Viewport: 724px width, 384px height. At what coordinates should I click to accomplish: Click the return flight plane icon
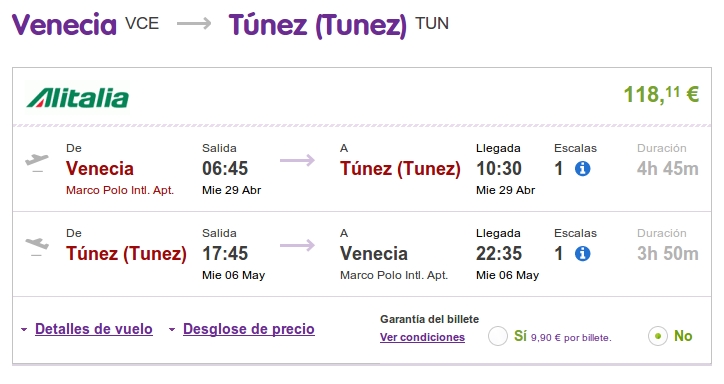pyautogui.click(x=37, y=246)
